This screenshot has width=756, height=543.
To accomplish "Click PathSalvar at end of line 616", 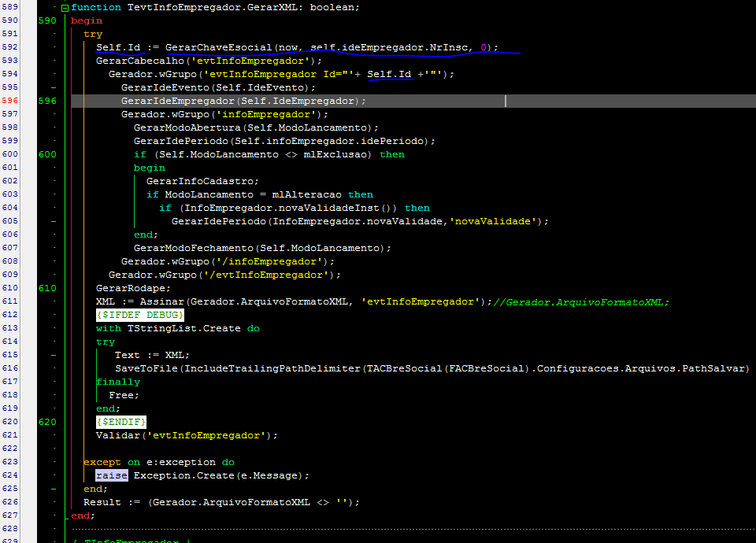I will click(x=713, y=368).
